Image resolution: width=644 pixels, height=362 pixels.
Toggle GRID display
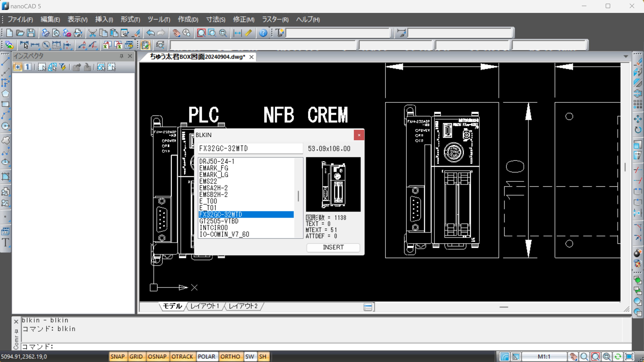pyautogui.click(x=136, y=357)
